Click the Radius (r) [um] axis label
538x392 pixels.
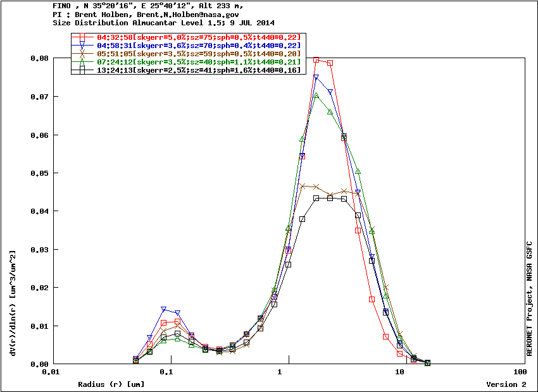click(111, 384)
